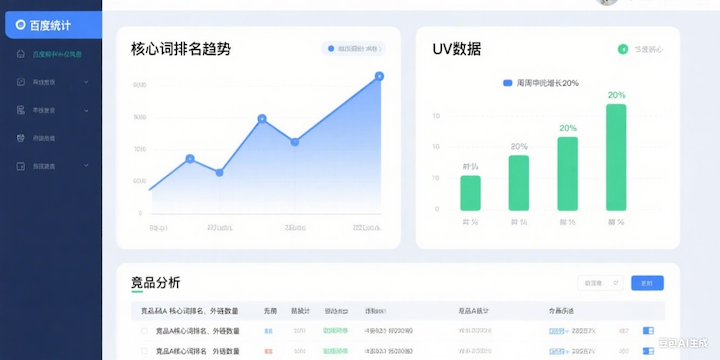This screenshot has width=720, height=360.
Task: Select the highest data point on trend line
Action: click(379, 76)
